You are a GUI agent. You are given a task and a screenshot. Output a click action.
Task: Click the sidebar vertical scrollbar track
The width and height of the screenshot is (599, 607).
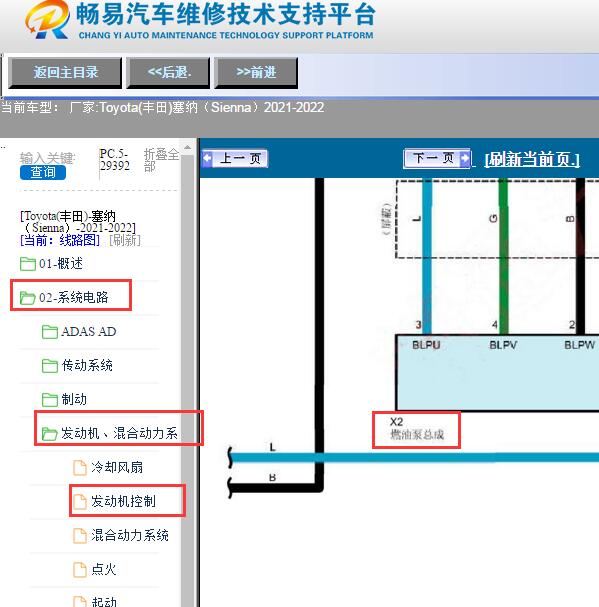pyautogui.click(x=187, y=381)
